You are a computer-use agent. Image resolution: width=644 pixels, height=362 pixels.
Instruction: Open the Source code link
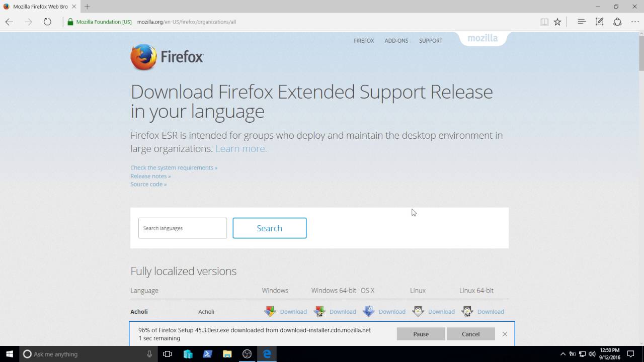(148, 184)
